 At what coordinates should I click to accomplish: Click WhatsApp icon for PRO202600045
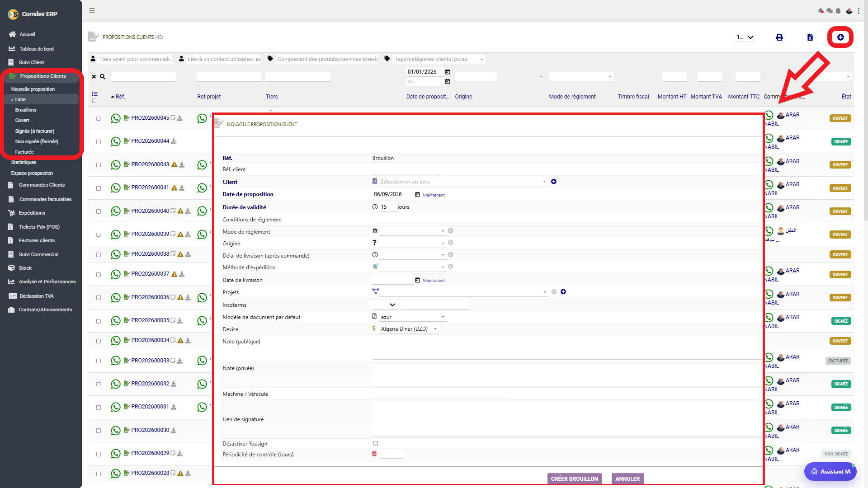point(116,118)
